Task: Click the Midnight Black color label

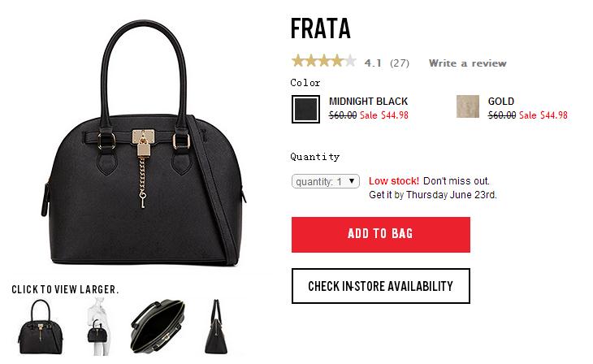Action: 368,102
